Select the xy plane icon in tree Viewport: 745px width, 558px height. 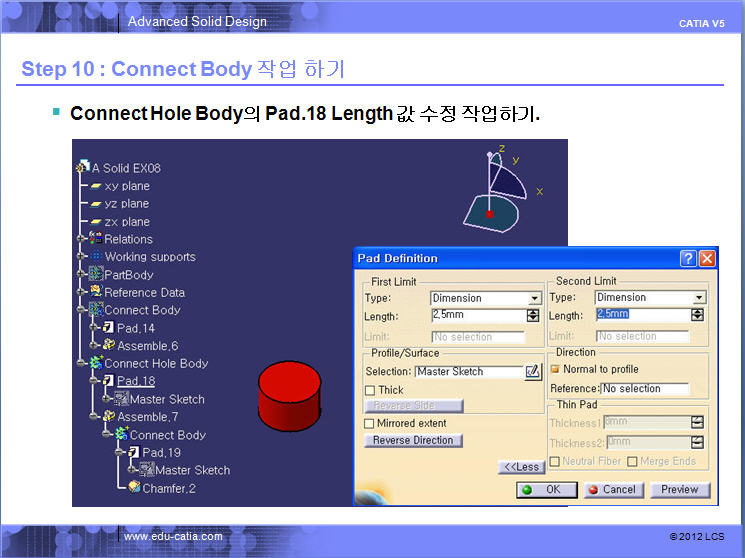pyautogui.click(x=96, y=186)
